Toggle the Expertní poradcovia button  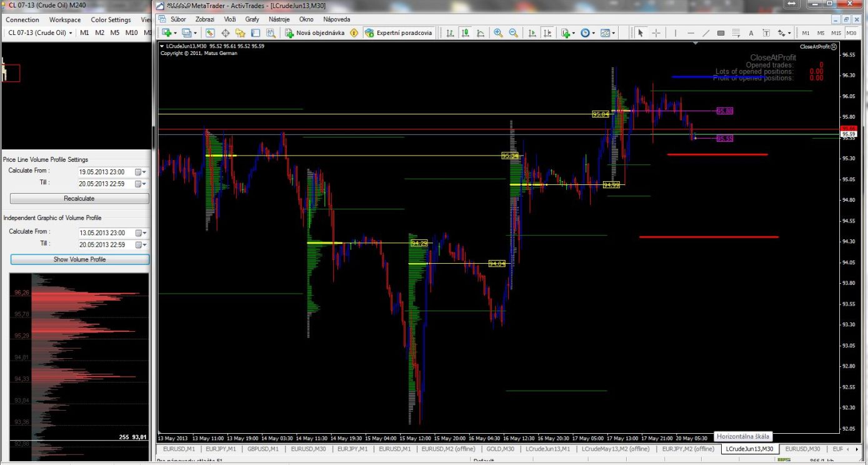point(398,33)
